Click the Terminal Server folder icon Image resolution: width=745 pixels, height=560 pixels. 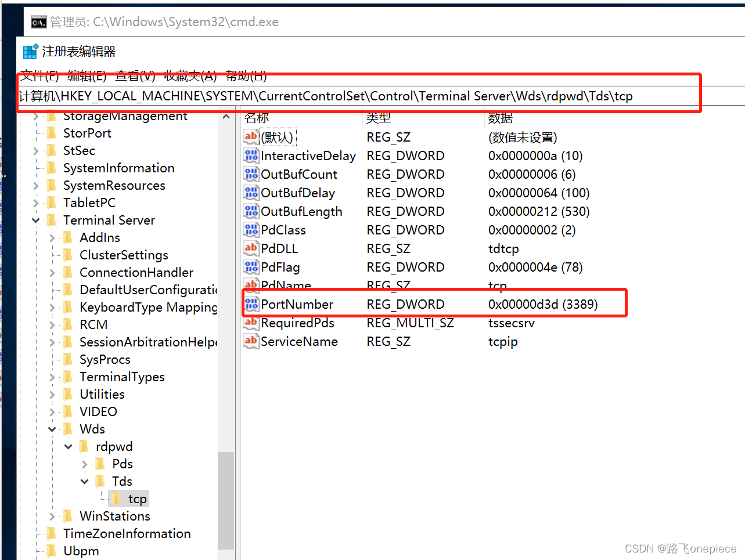[x=52, y=220]
